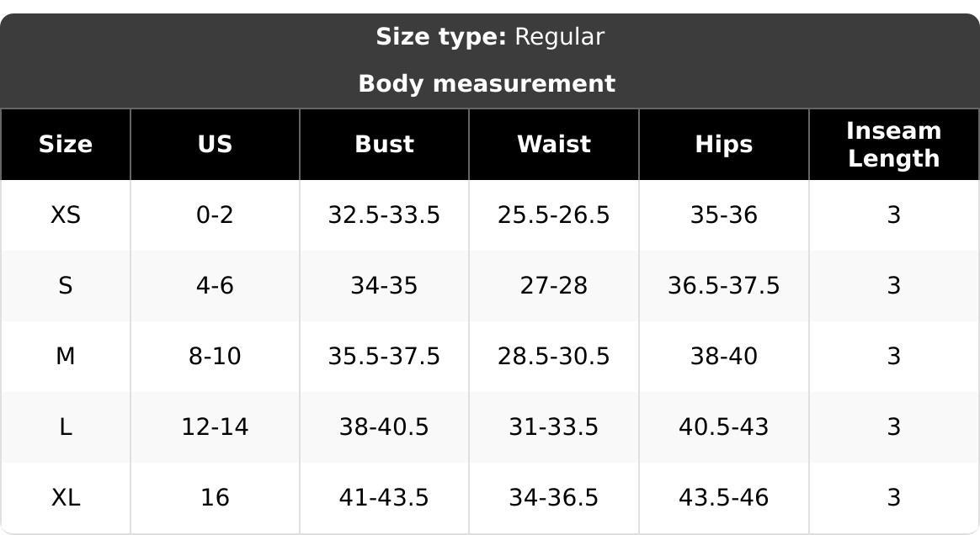This screenshot has width=980, height=535.
Task: Click the Inseam Length column header
Action: coord(894,144)
